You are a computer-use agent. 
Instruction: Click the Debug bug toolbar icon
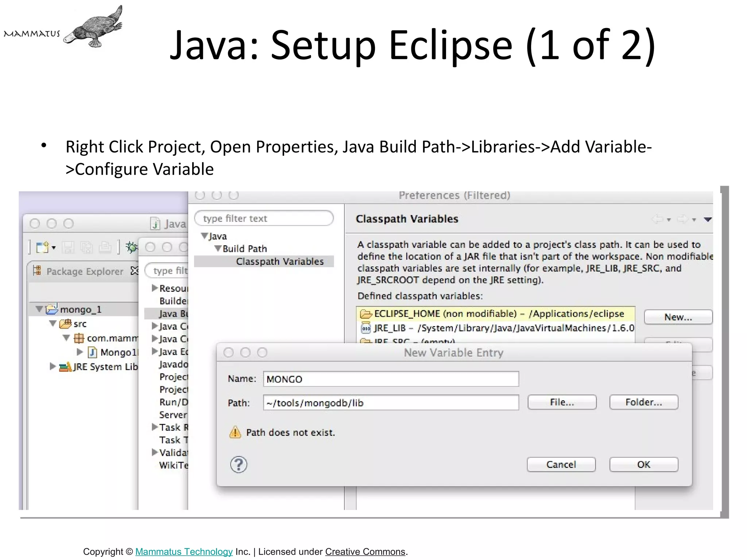[132, 247]
